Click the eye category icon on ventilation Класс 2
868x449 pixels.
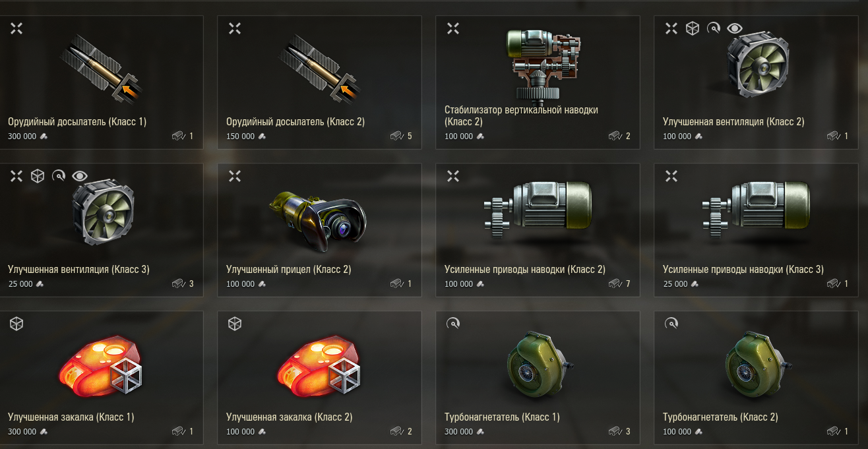click(x=734, y=28)
